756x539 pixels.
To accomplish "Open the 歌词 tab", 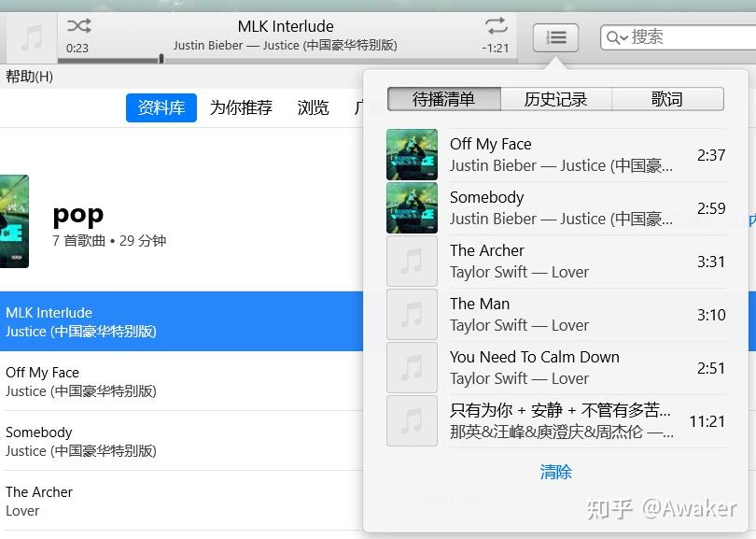I will [x=667, y=98].
